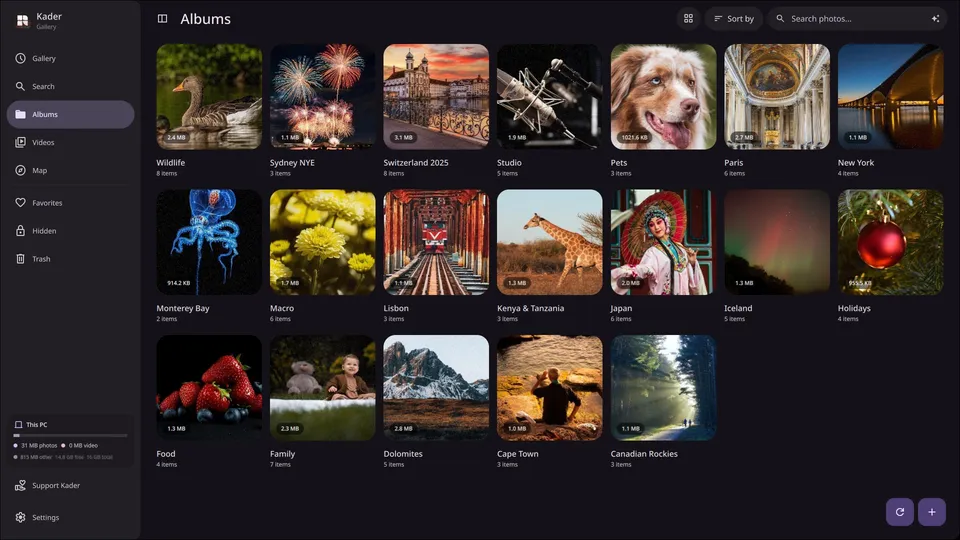This screenshot has height=540, width=960.
Task: Click the This PC device icon
Action: pyautogui.click(x=18, y=424)
